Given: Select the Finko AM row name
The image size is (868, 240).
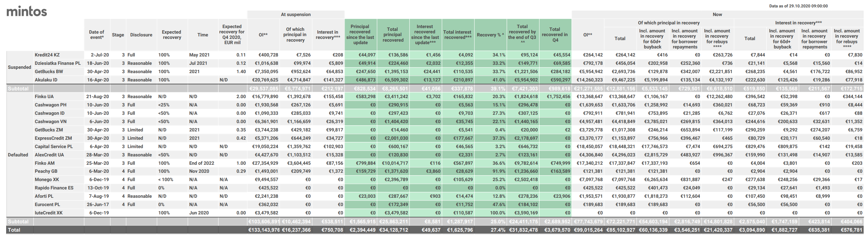Looking at the screenshot, I should pyautogui.click(x=44, y=163).
